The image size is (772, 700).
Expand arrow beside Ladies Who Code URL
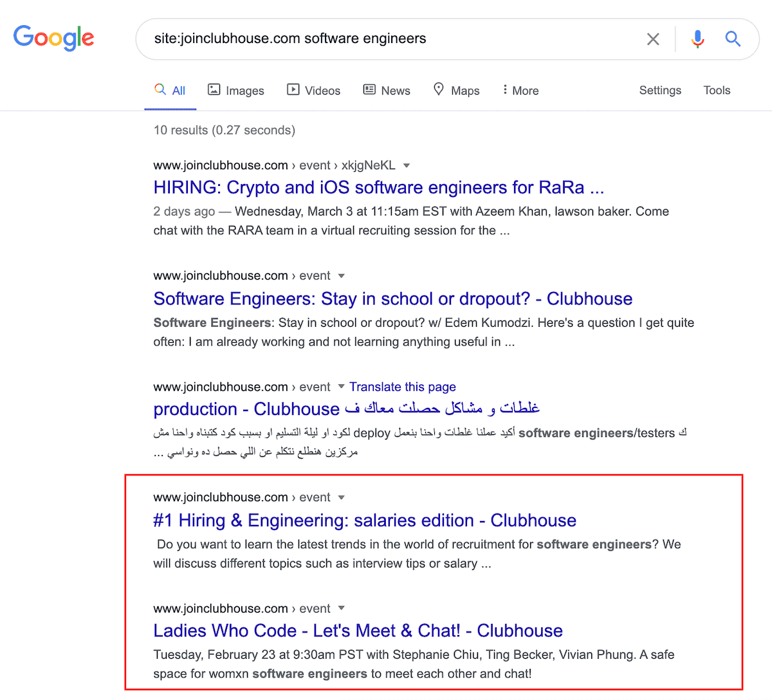click(x=342, y=609)
